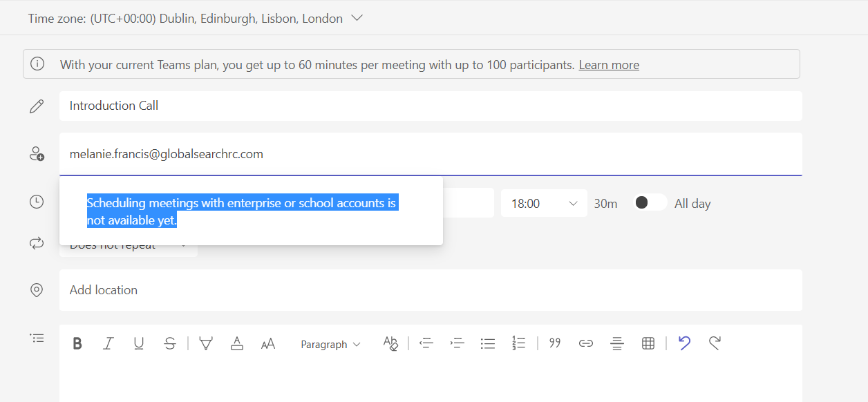The height and width of the screenshot is (402, 868).
Task: Toggle Bold formatting in the editor toolbar
Action: click(x=77, y=343)
